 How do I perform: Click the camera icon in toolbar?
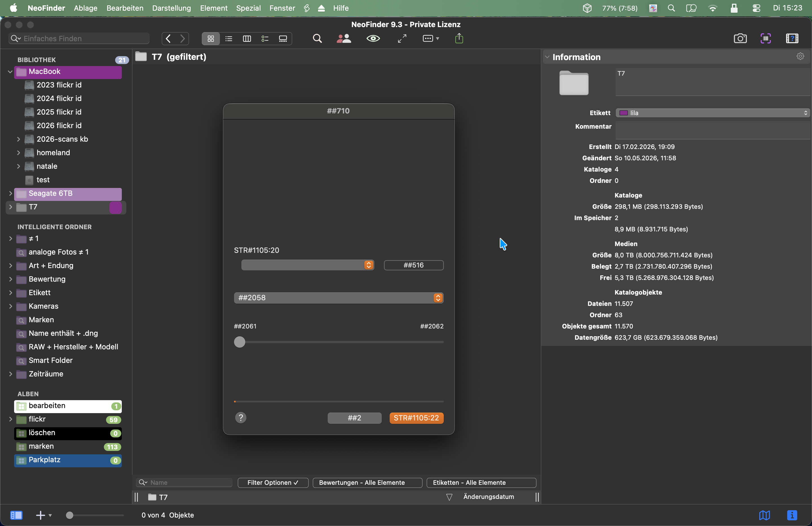click(x=740, y=39)
